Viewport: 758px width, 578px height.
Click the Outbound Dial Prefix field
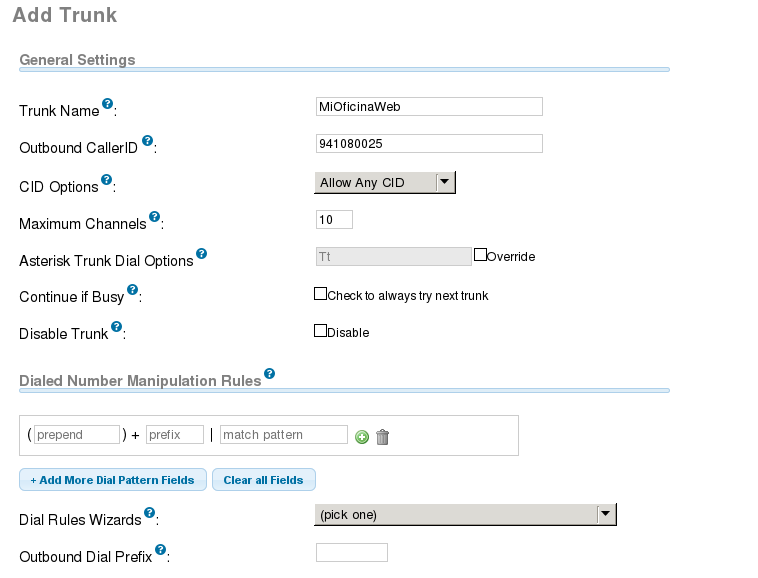point(351,553)
